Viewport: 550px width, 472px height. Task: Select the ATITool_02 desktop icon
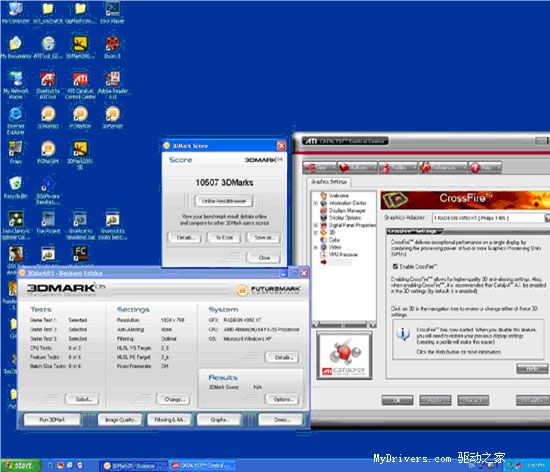(48, 47)
